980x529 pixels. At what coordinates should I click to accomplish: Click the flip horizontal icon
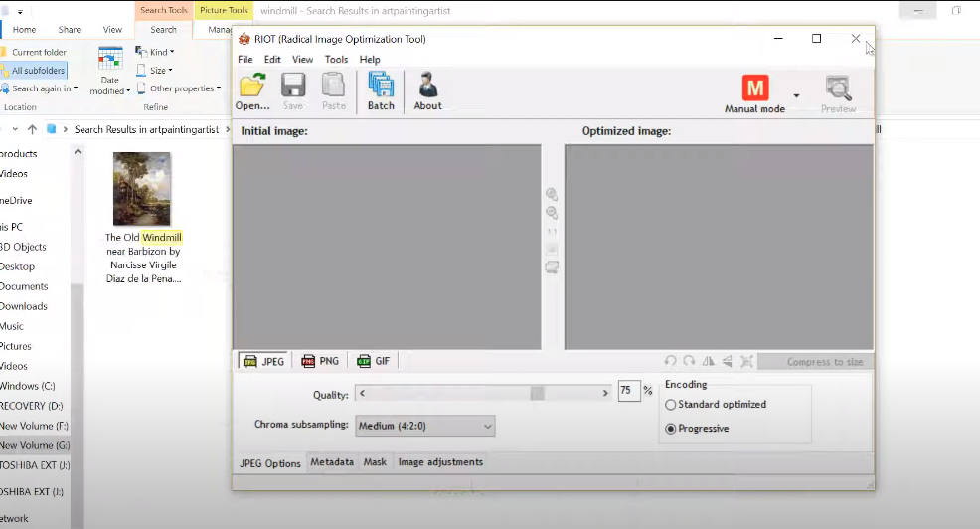point(708,361)
